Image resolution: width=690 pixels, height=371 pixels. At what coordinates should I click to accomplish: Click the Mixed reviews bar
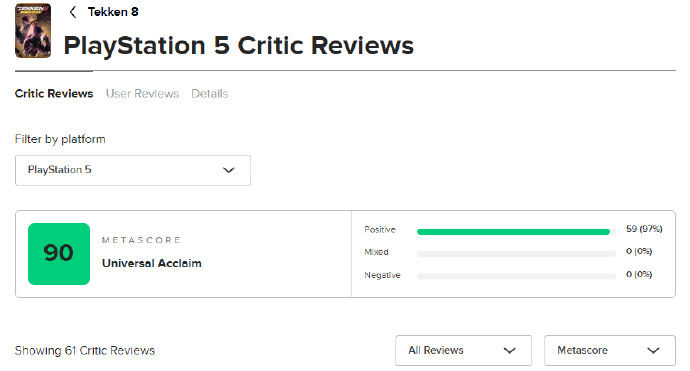coord(516,254)
